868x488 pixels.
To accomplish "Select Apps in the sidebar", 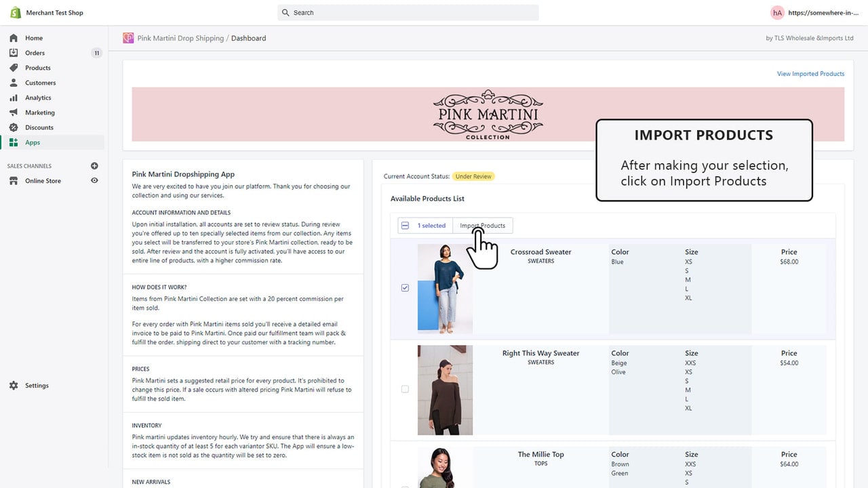I will pos(33,142).
